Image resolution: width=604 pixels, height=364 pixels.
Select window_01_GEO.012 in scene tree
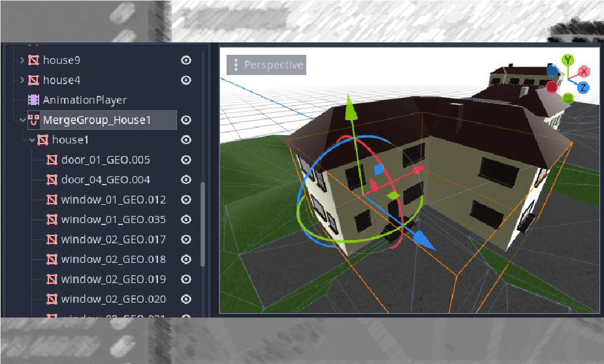click(113, 200)
